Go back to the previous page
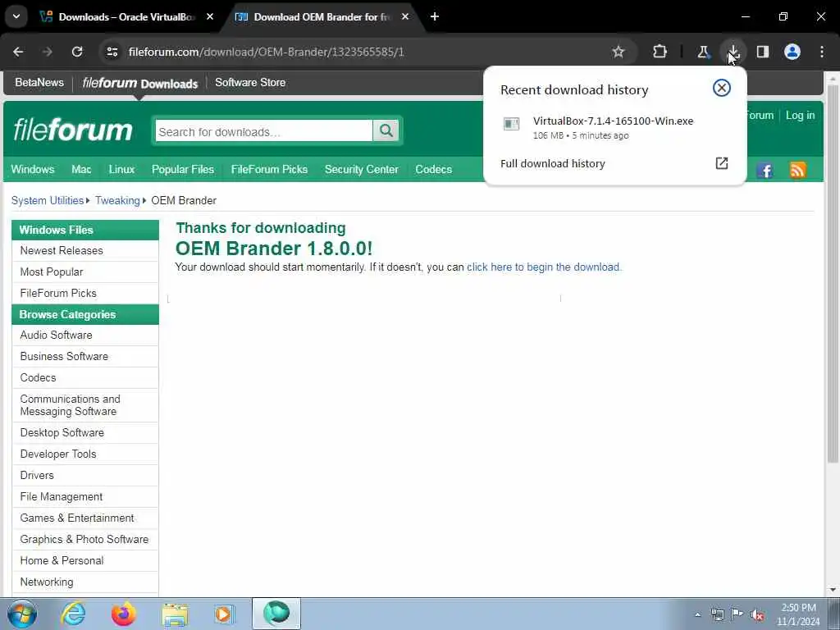This screenshot has width=840, height=630. [x=18, y=52]
